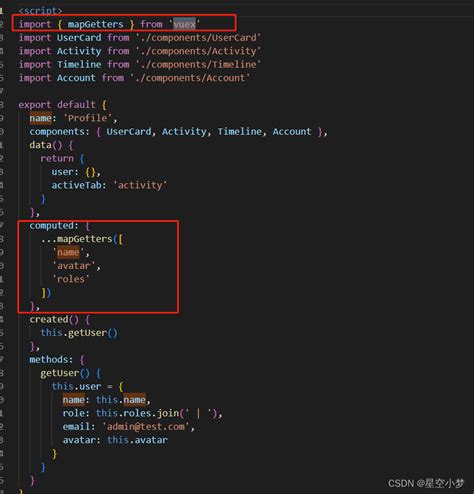Click the getUser() method definition
Image resolution: width=474 pixels, height=494 pixels.
coord(65,373)
